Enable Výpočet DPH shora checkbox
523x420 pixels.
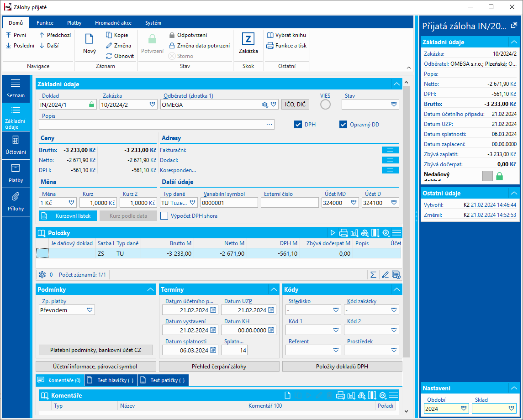[164, 216]
